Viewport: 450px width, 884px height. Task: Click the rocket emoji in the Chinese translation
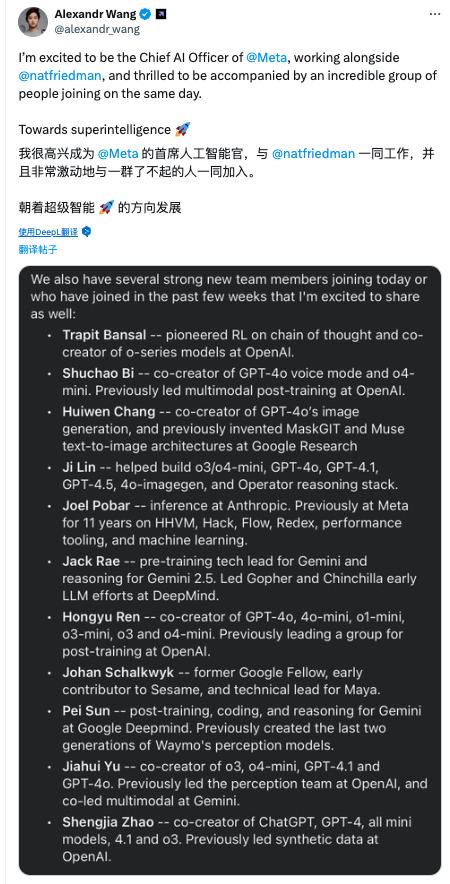tap(106, 207)
